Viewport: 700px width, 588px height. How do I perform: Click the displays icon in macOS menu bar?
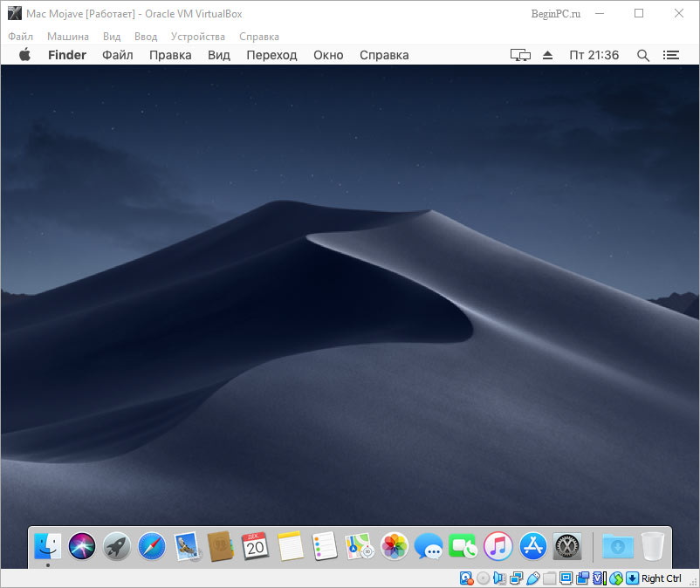520,55
